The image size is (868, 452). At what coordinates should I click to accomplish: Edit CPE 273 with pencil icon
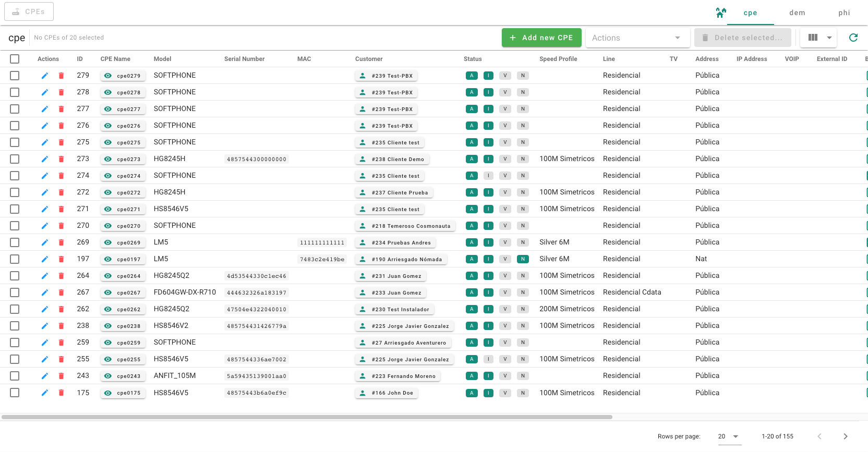click(x=45, y=159)
